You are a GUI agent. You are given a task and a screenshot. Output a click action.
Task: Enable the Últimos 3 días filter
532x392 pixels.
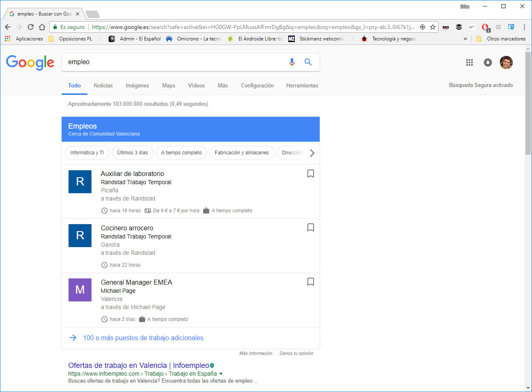point(132,152)
